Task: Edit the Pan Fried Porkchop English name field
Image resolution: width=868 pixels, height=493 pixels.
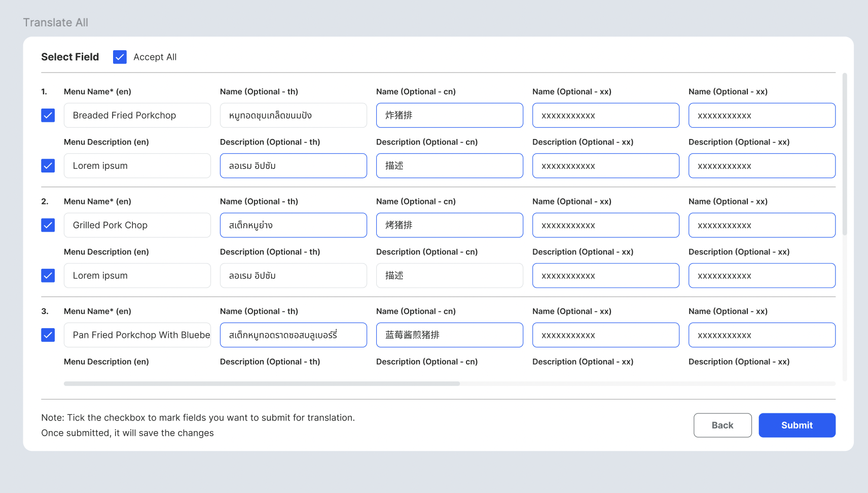Action: pyautogui.click(x=137, y=335)
